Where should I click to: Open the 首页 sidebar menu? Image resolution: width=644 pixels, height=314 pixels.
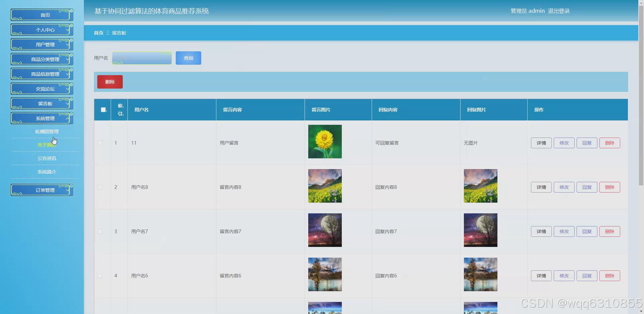(x=42, y=15)
